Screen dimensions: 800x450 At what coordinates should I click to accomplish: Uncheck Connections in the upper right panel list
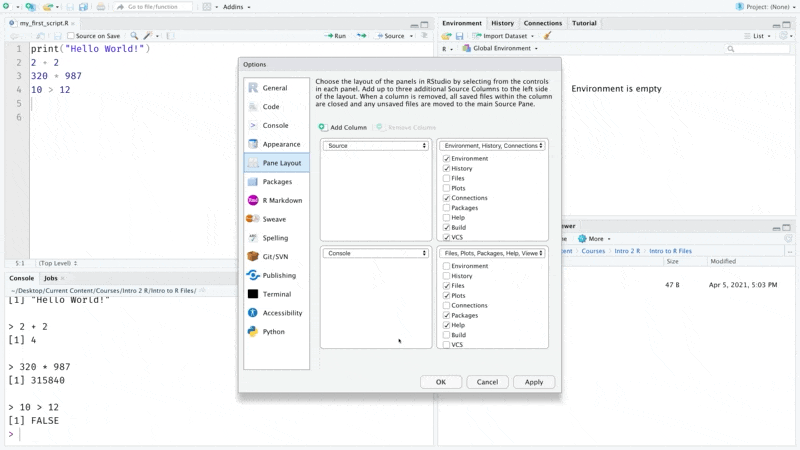446,198
